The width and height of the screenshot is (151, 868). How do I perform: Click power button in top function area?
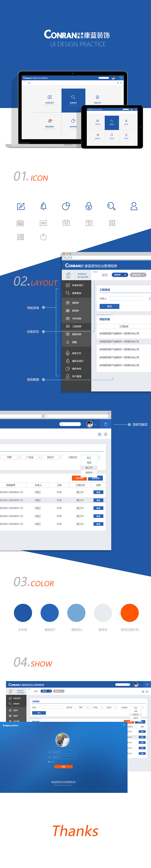106,424
